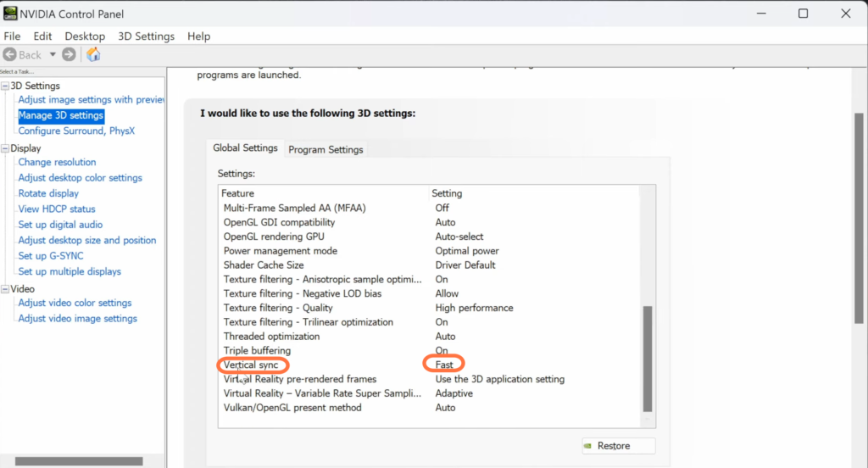Select the Triple buffering row
868x468 pixels.
coord(429,351)
